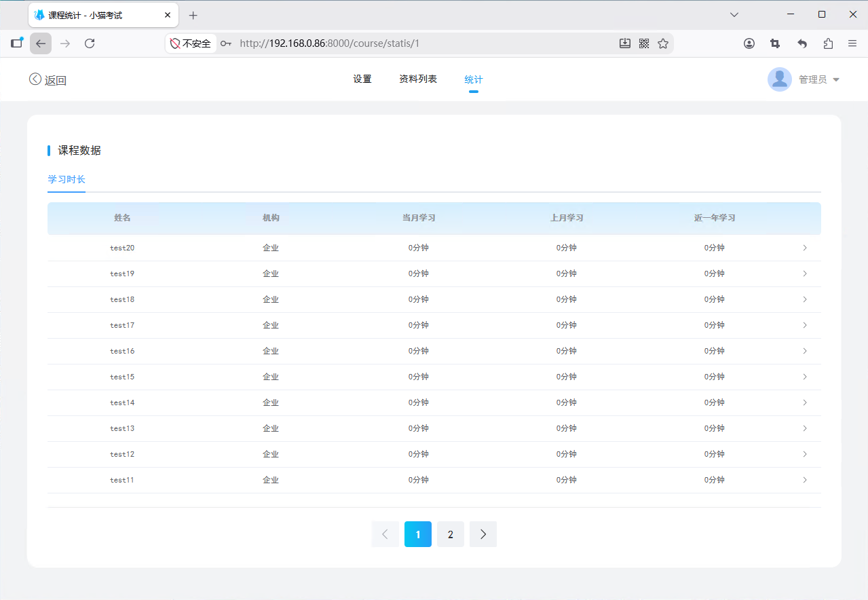Click the name test15 in table
Image resolution: width=868 pixels, height=600 pixels.
pyautogui.click(x=122, y=377)
